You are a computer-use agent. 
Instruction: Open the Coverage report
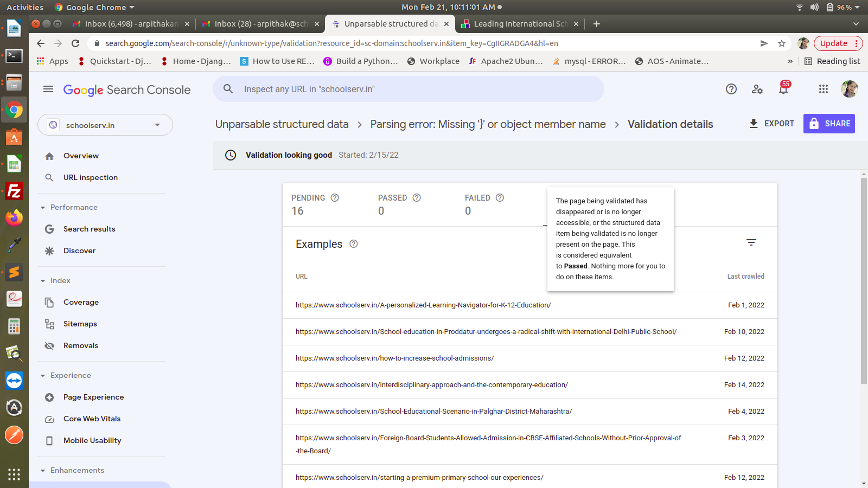(x=81, y=303)
